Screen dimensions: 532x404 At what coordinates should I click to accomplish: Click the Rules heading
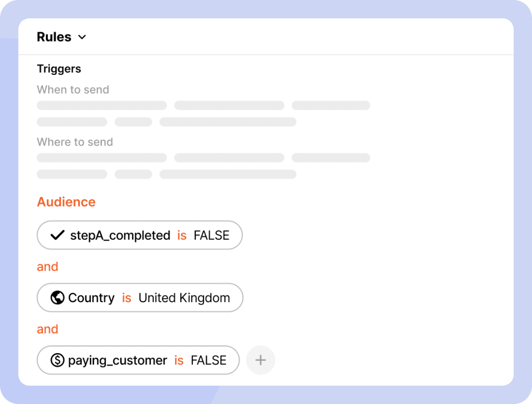pyautogui.click(x=54, y=37)
